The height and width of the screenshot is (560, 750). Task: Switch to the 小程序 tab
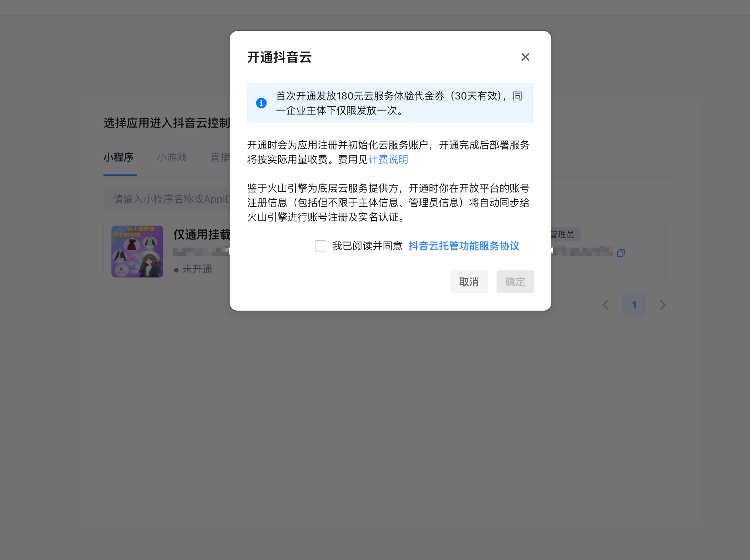coord(119,157)
